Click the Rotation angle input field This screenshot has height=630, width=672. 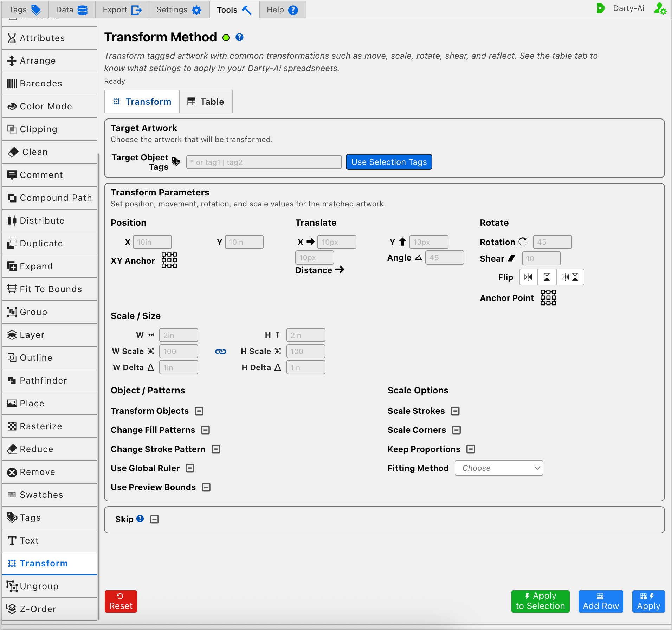tap(553, 242)
